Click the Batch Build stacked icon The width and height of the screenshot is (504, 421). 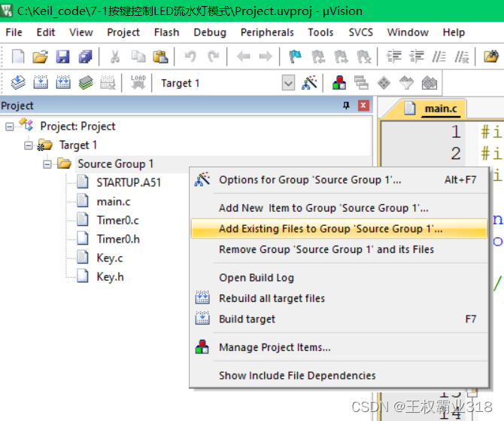click(86, 83)
